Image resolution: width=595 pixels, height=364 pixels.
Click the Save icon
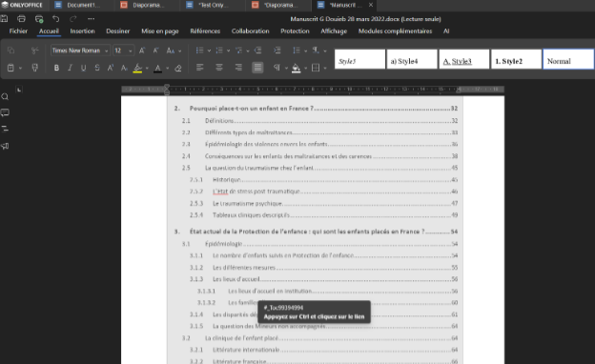click(4, 18)
